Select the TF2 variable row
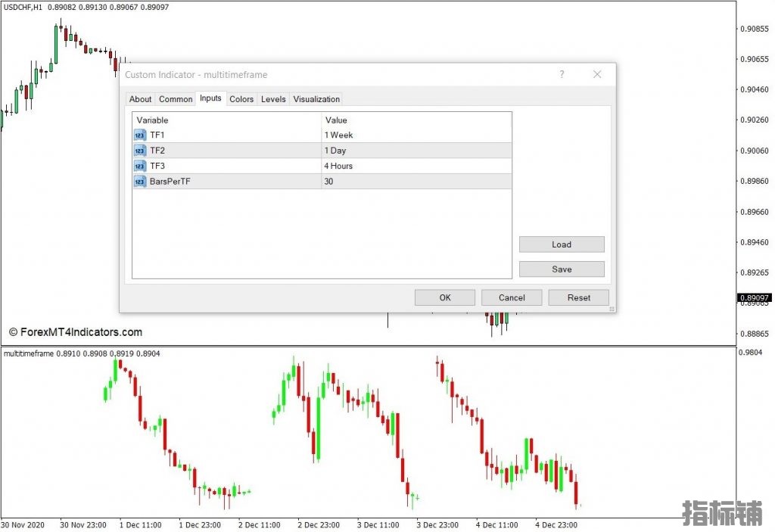Image resolution: width=775 pixels, height=532 pixels. coord(322,151)
